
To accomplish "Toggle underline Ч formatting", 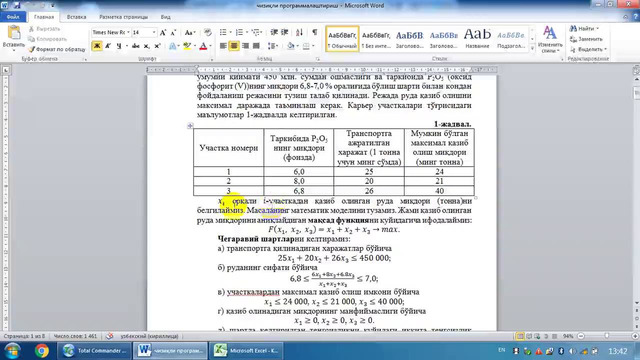I will click(x=119, y=46).
